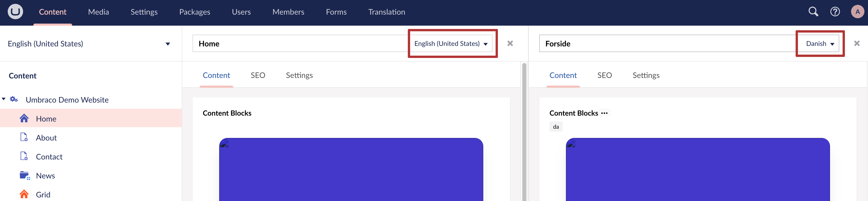
Task: Open the Media section
Action: (98, 12)
